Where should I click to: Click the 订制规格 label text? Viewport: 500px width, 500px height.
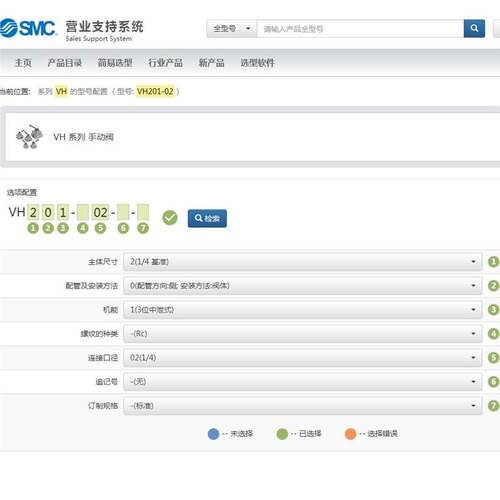point(103,406)
